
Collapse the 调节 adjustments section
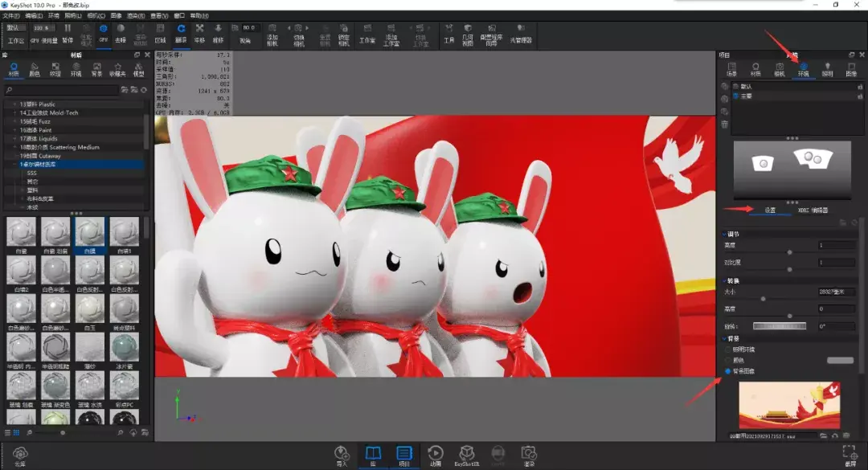point(725,234)
